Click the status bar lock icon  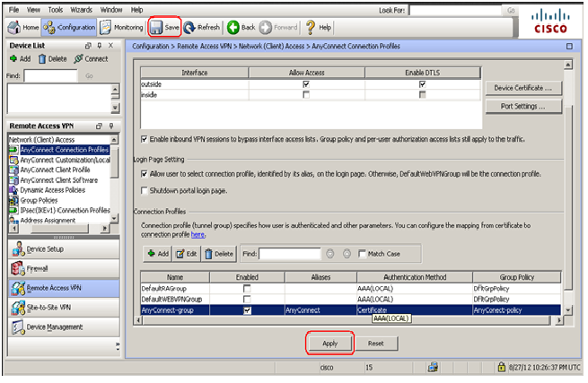pyautogui.click(x=502, y=367)
